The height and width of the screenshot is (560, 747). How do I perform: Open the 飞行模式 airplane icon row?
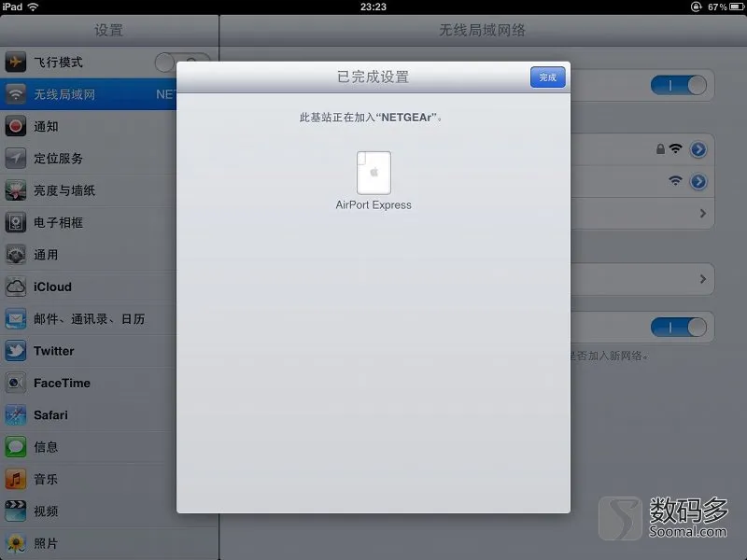click(x=15, y=62)
